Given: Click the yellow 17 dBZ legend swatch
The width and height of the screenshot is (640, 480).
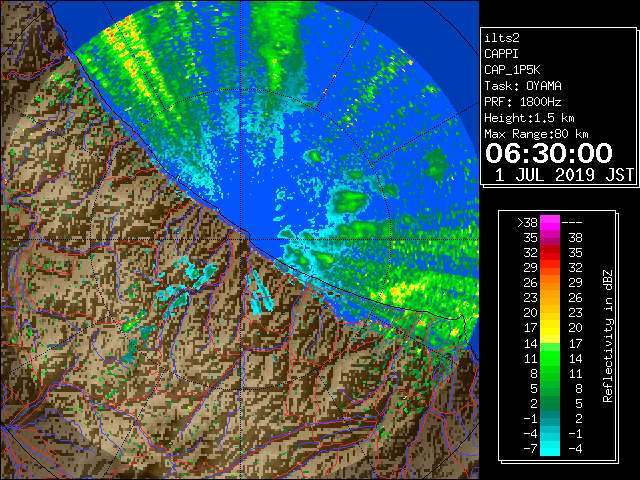Looking at the screenshot, I should 550,328.
